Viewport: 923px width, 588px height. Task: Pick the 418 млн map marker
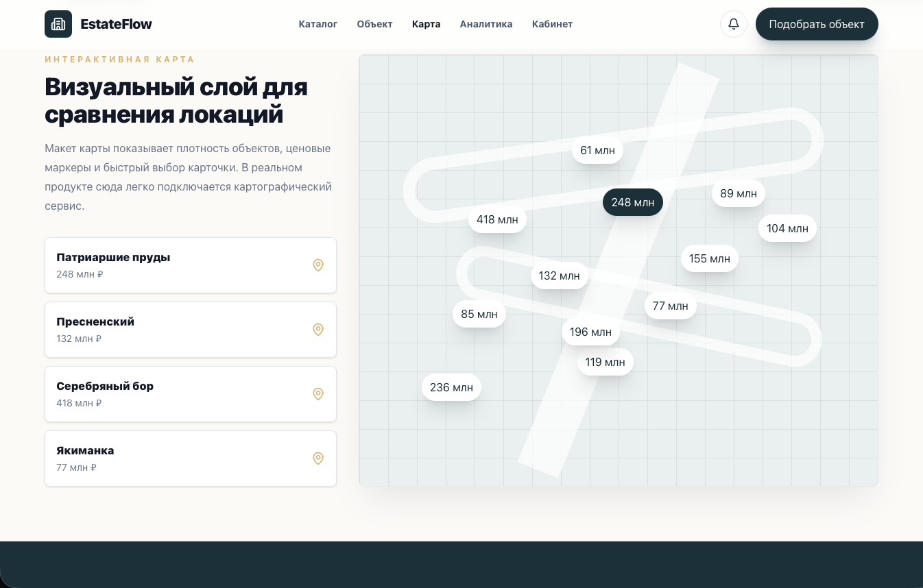click(x=498, y=219)
